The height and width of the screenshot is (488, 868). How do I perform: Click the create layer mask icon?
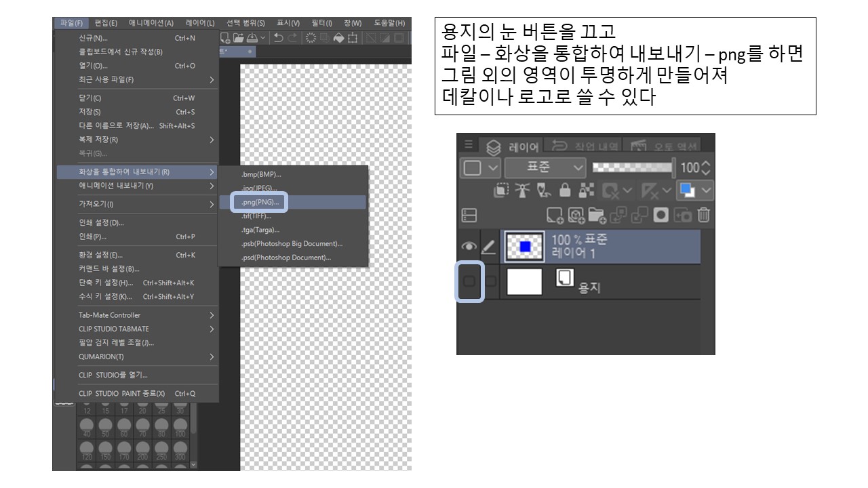click(661, 215)
